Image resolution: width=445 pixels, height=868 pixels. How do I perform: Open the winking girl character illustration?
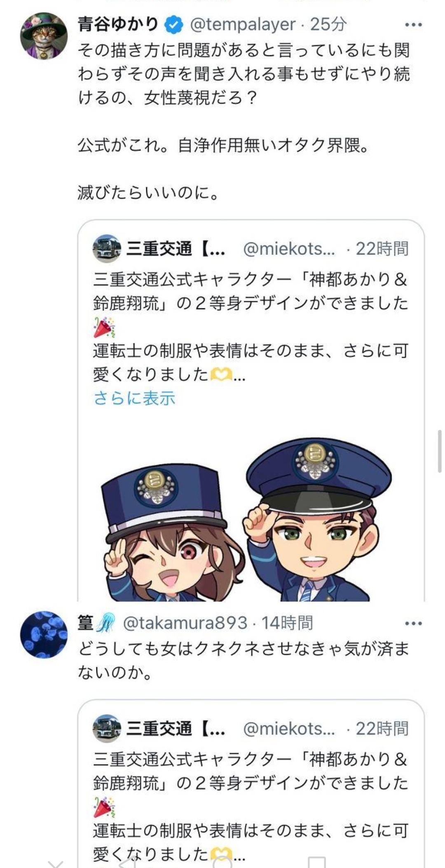[x=173, y=532]
